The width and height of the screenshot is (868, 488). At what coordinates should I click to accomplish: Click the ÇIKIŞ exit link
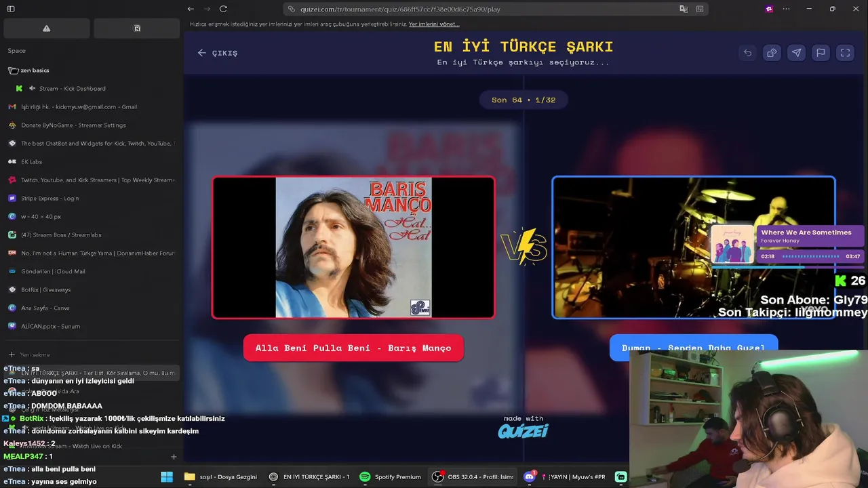(x=218, y=53)
